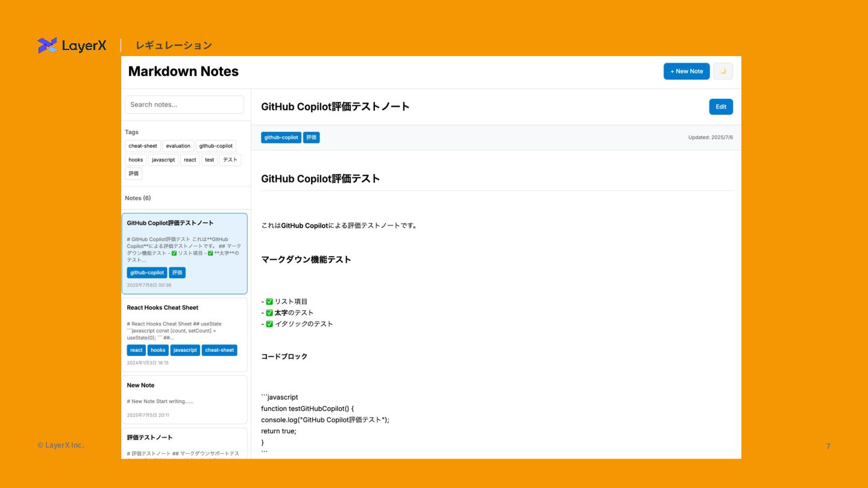Click the コードブロック heading

tap(285, 357)
